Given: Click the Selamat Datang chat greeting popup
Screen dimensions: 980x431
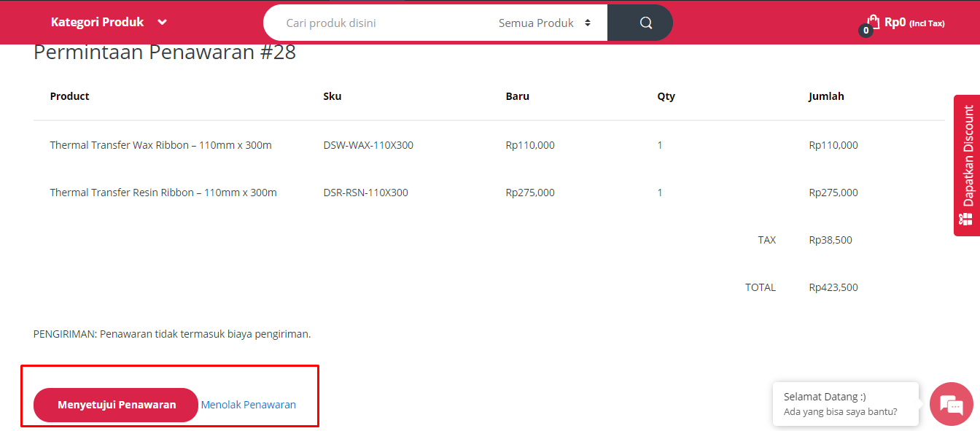Looking at the screenshot, I should click(845, 404).
